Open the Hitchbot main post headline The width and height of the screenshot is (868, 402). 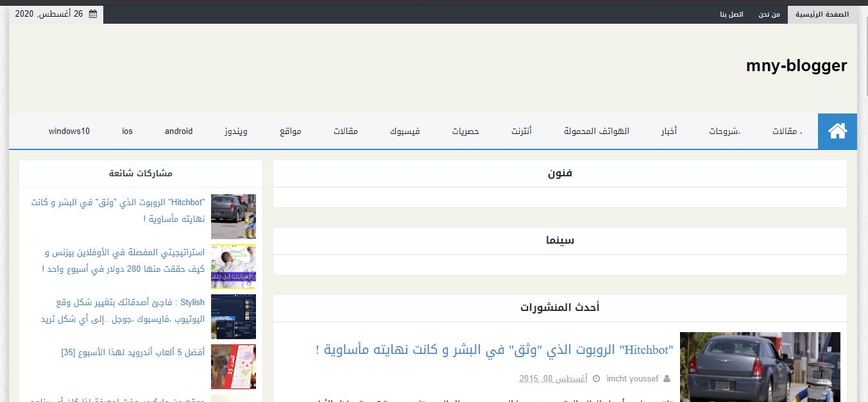[495, 350]
